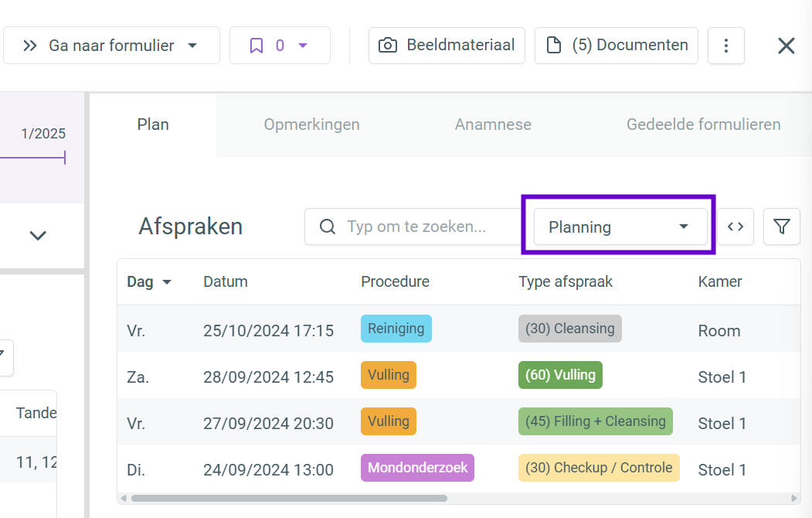
Task: Switch to the Opmerkingen tab
Action: [311, 124]
